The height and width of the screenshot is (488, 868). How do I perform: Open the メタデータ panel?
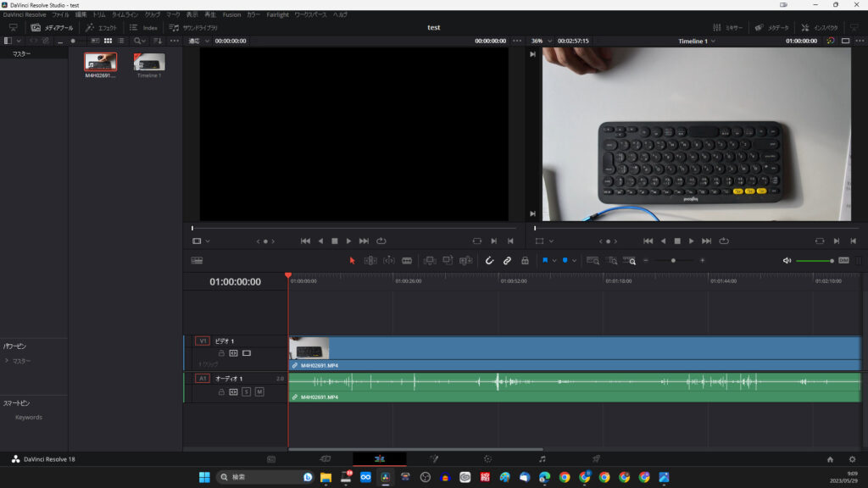(771, 28)
